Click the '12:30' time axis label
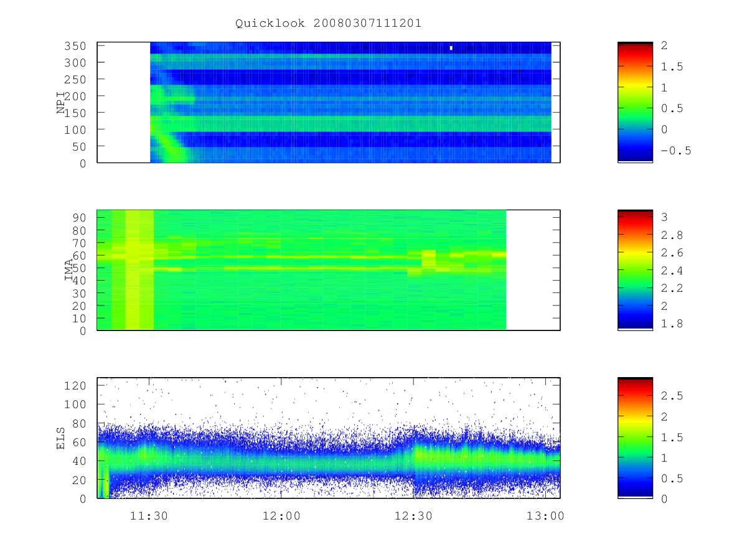The image size is (747, 560). click(413, 516)
